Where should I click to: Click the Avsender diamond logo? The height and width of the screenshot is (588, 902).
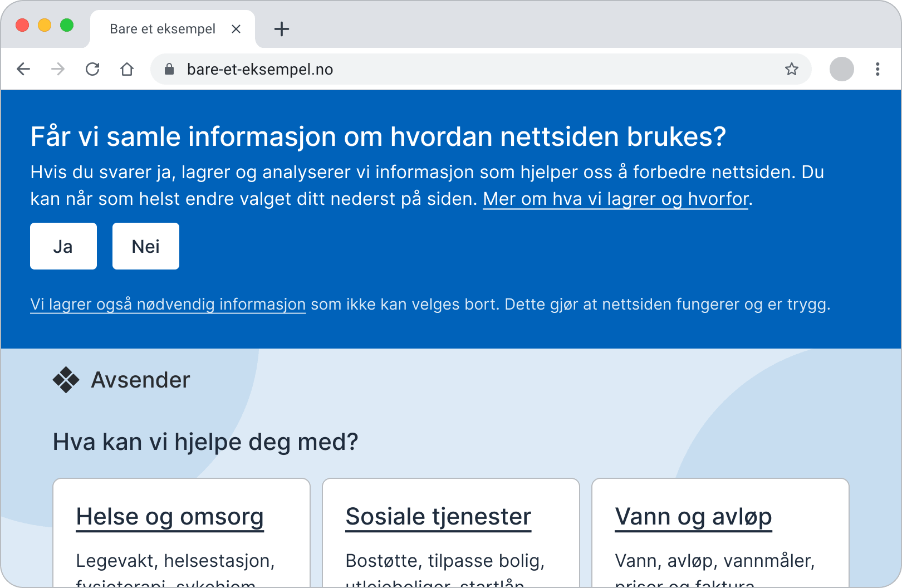[x=66, y=380]
